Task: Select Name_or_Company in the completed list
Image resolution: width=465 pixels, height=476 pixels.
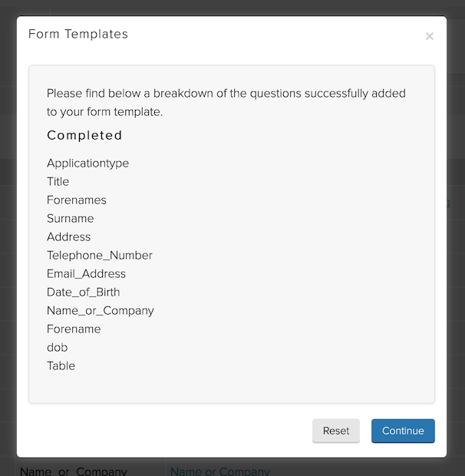Action: click(x=101, y=310)
